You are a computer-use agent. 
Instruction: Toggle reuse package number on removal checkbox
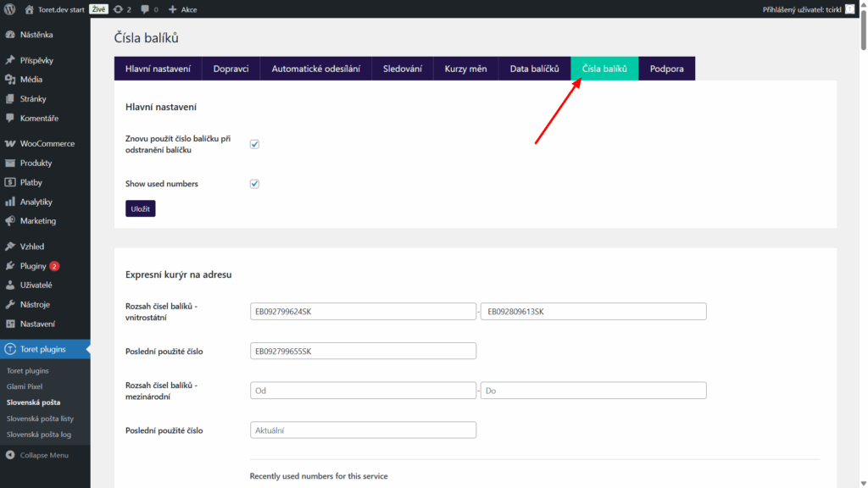pos(254,144)
